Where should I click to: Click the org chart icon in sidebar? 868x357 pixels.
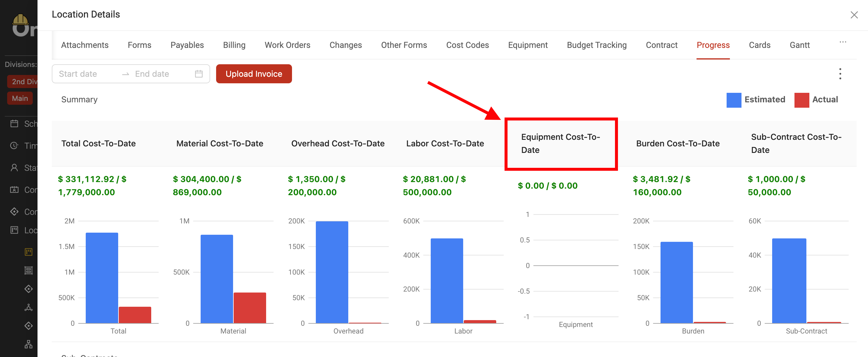tap(29, 344)
